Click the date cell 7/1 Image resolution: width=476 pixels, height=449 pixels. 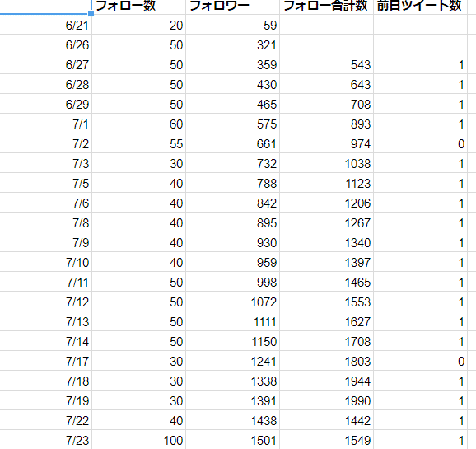[x=45, y=124]
